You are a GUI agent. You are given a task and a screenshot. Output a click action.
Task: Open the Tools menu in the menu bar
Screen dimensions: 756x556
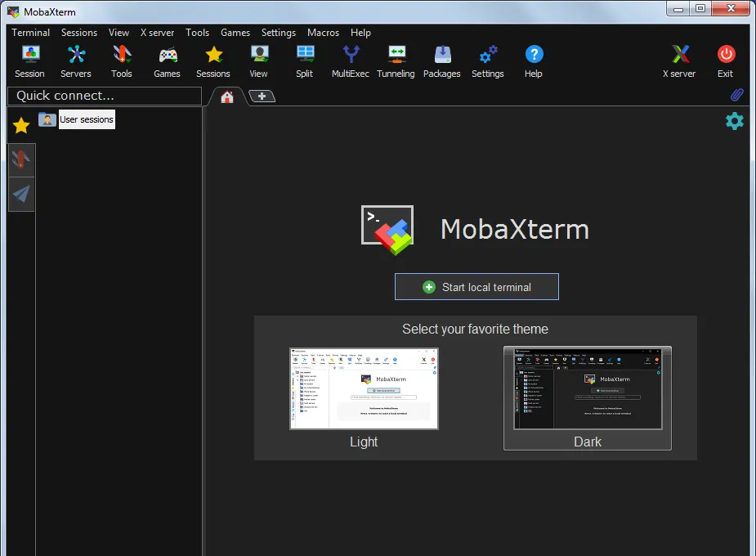tap(197, 33)
